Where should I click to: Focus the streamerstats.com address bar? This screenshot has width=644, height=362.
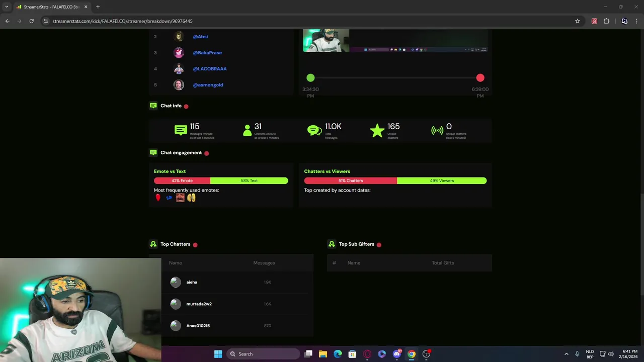tap(308, 21)
